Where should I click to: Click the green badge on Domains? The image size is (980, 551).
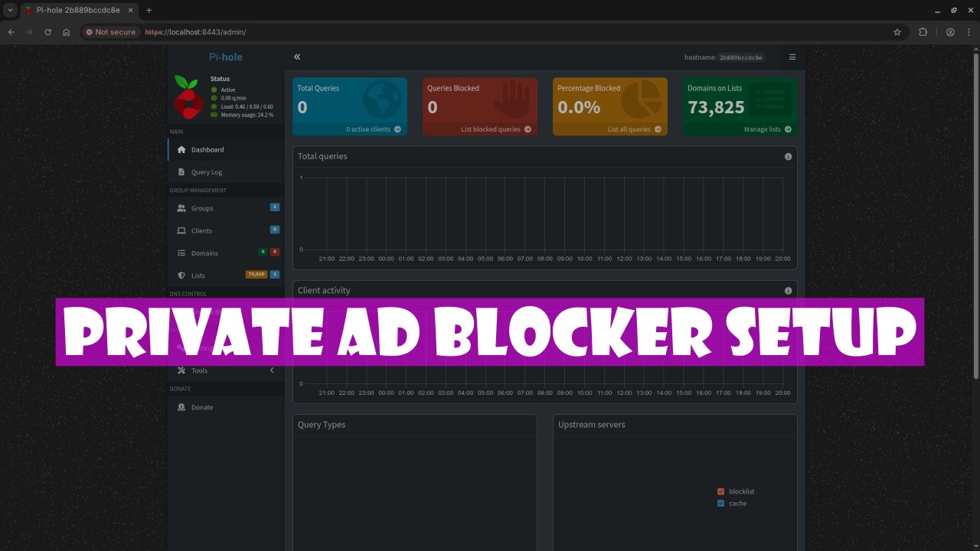tap(263, 252)
